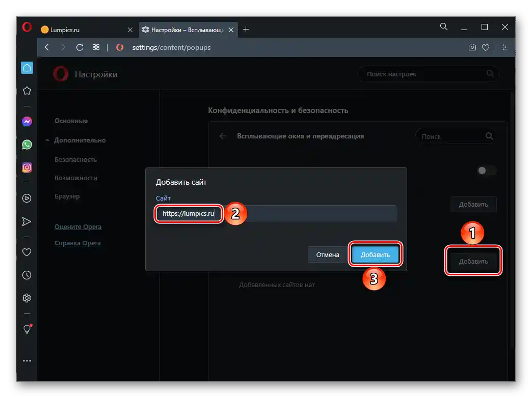This screenshot has height=398, width=532.
Task: Launch Instagram from the sidebar
Action: pyautogui.click(x=27, y=167)
